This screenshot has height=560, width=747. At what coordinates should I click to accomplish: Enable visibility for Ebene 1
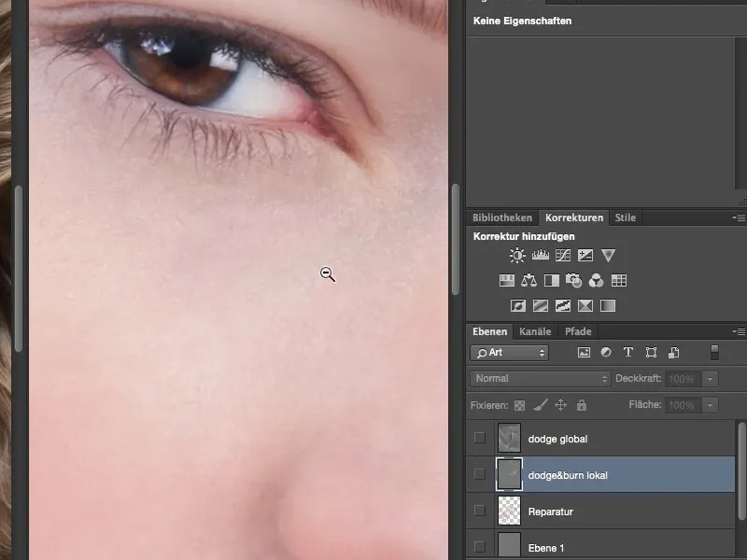point(480,547)
